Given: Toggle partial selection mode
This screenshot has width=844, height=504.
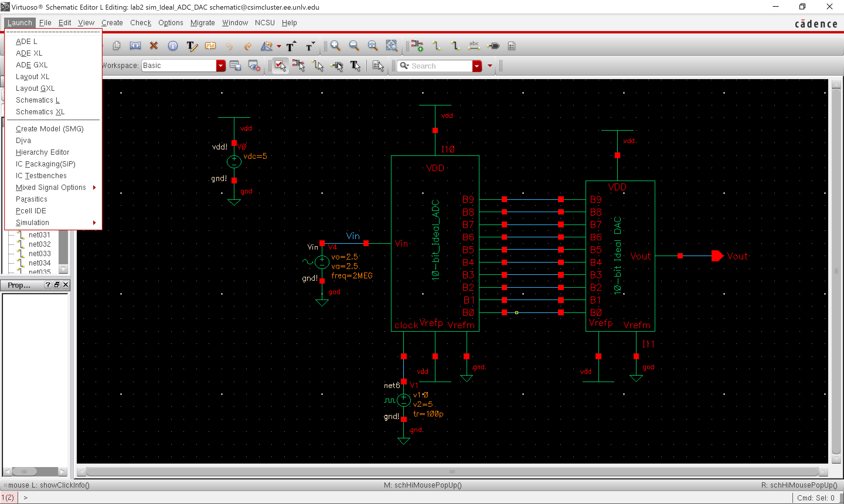Looking at the screenshot, I should click(x=298, y=66).
